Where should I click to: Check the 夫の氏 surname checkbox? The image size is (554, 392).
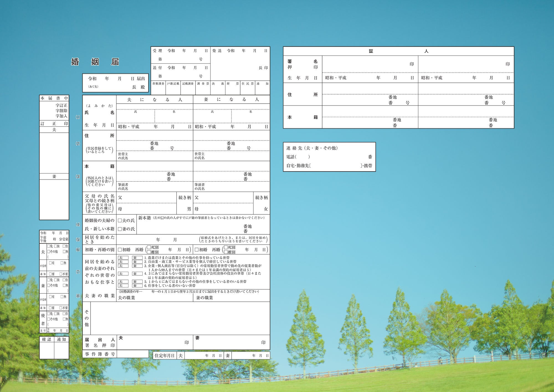point(120,221)
